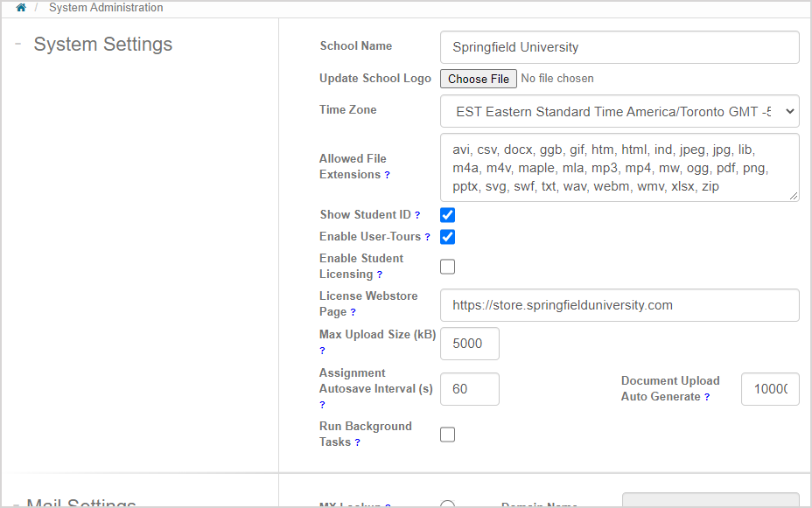This screenshot has width=812, height=508.
Task: Collapse the System Settings section
Action: click(17, 45)
